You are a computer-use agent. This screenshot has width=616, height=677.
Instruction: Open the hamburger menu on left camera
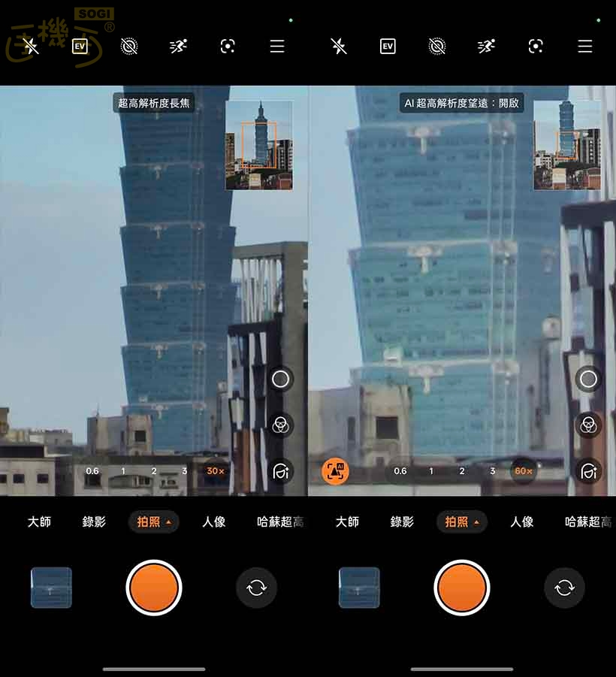277,47
